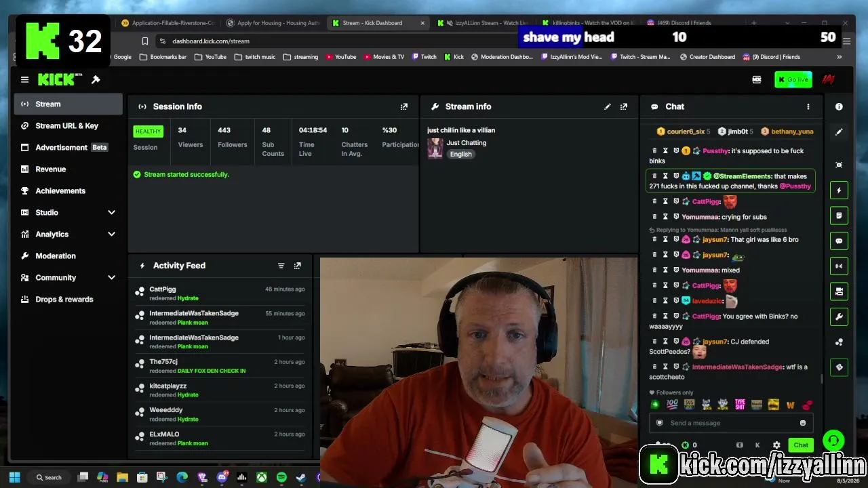The image size is (868, 488).
Task: Open File Explorer from the taskbar
Action: coord(122,477)
